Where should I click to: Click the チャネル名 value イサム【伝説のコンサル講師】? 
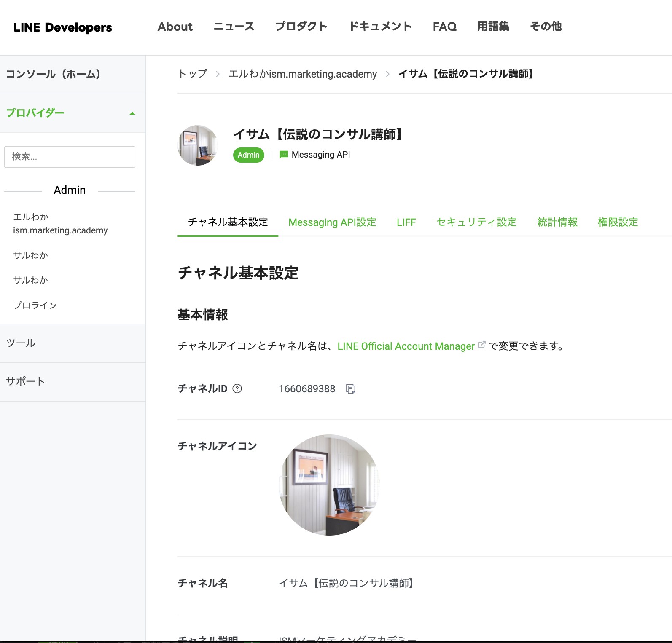[x=347, y=583]
